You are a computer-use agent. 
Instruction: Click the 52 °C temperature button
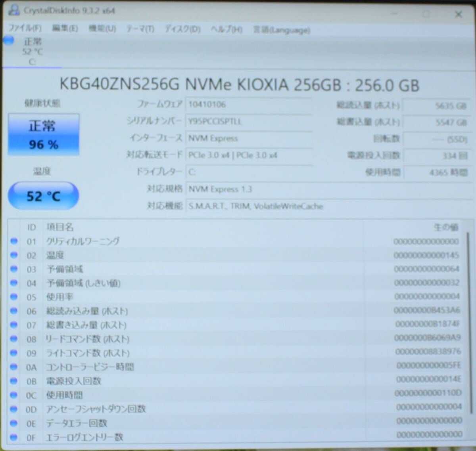coord(44,196)
